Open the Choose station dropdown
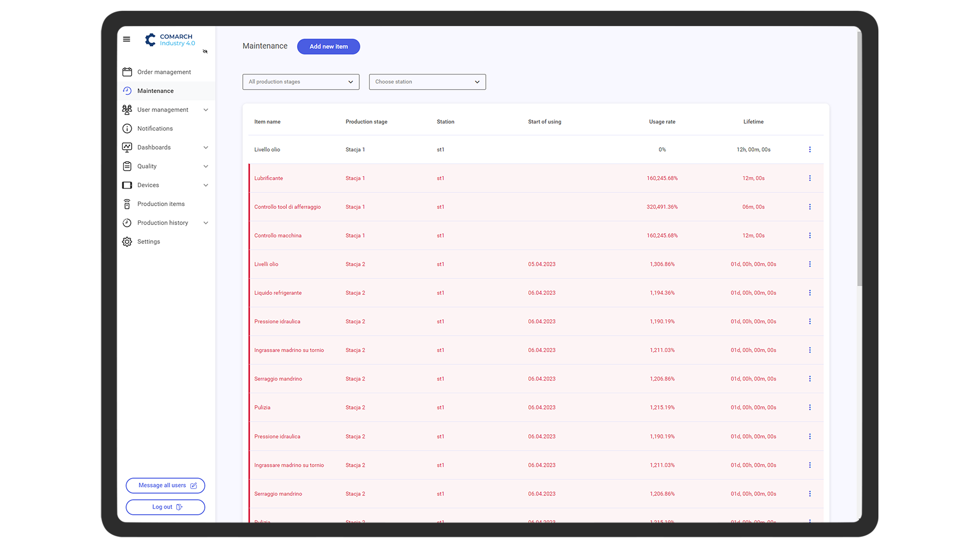Screen dimensions: 980x551 click(x=427, y=82)
